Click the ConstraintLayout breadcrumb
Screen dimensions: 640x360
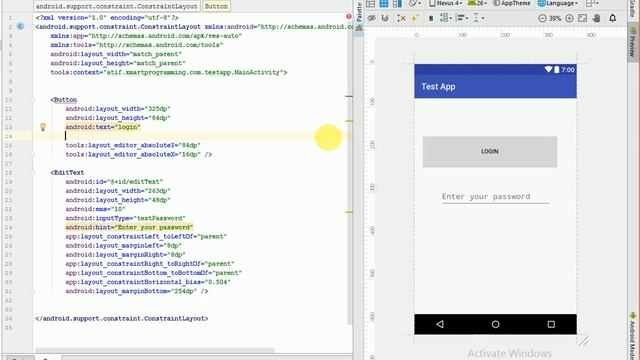click(116, 6)
